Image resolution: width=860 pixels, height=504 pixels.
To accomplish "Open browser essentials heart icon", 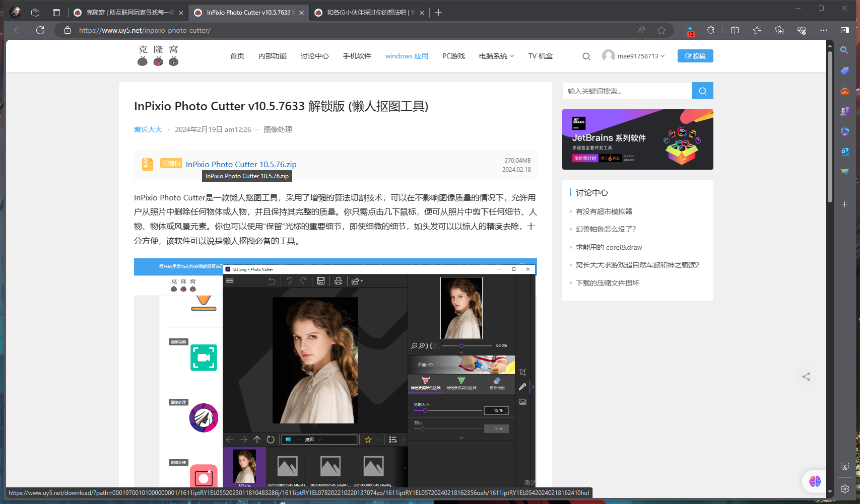I will pos(802,30).
